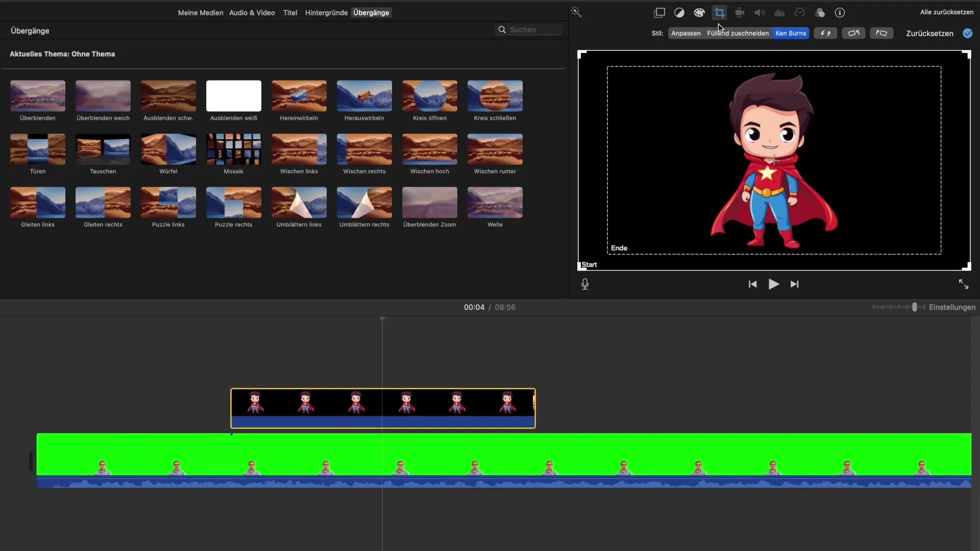Swap Ken Burns start and end frames
Screen dimensions: 980x551
(825, 33)
